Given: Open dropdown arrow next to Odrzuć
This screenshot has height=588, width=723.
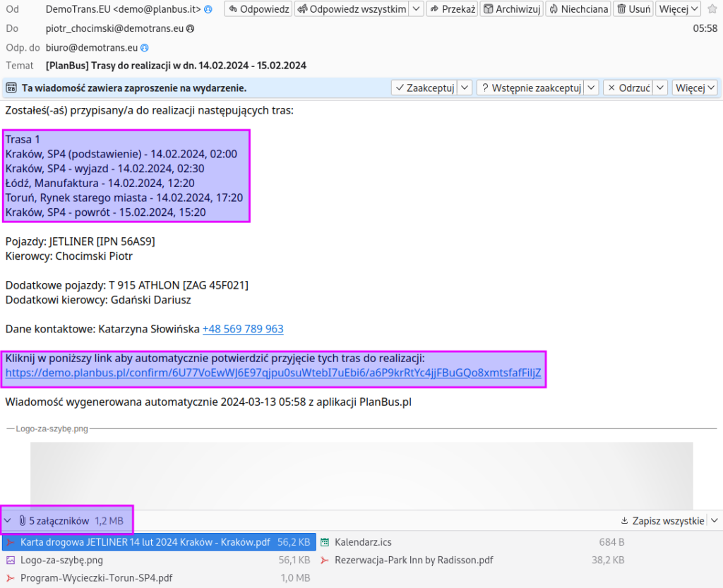Looking at the screenshot, I should 659,88.
